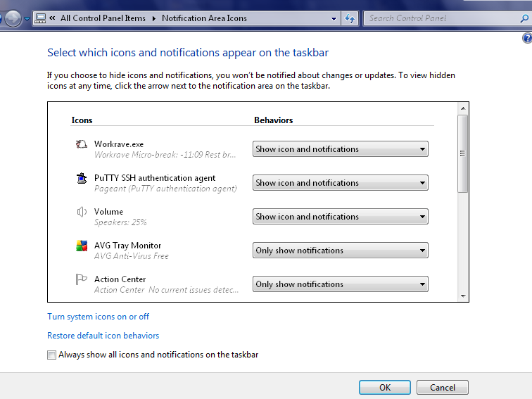Image resolution: width=532 pixels, height=399 pixels.
Task: Click the Workrave.exe sheep icon
Action: (81, 145)
